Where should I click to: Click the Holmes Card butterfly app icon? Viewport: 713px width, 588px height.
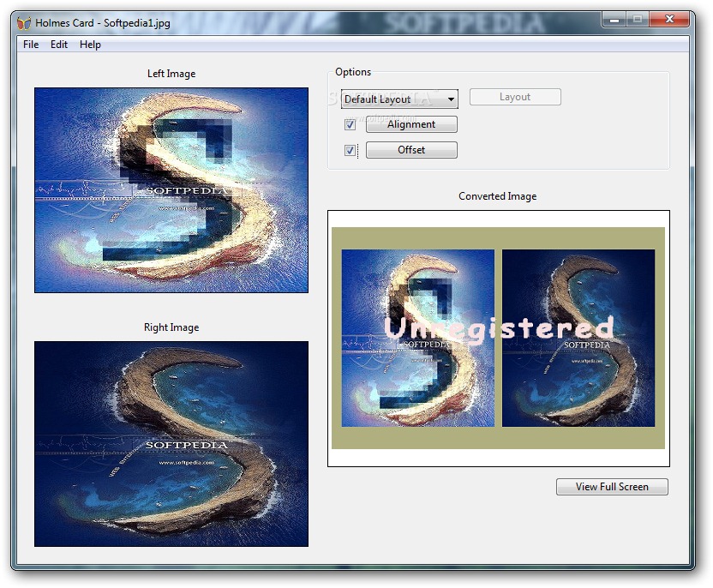point(24,23)
